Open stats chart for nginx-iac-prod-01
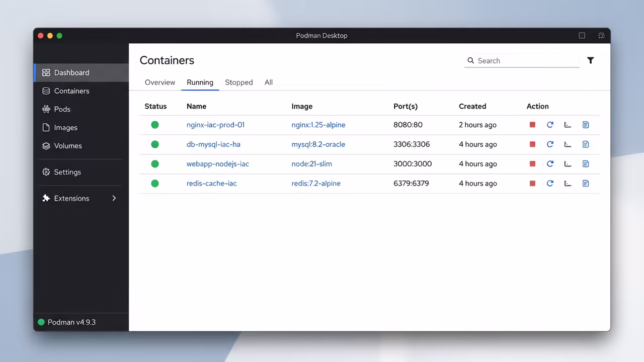This screenshot has height=362, width=644. point(568,125)
